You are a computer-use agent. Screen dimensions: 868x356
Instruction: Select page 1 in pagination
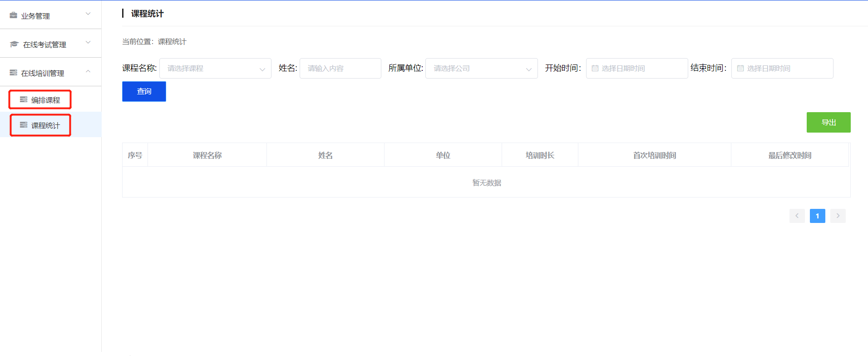(817, 216)
